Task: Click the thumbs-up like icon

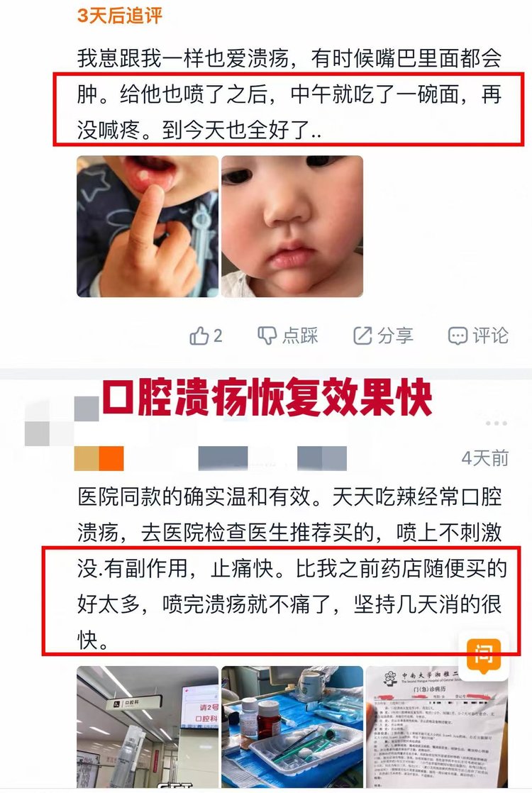Action: [199, 335]
